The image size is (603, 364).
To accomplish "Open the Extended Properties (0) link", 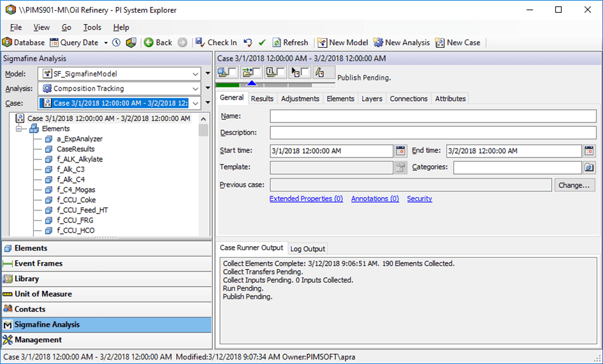I will click(306, 198).
